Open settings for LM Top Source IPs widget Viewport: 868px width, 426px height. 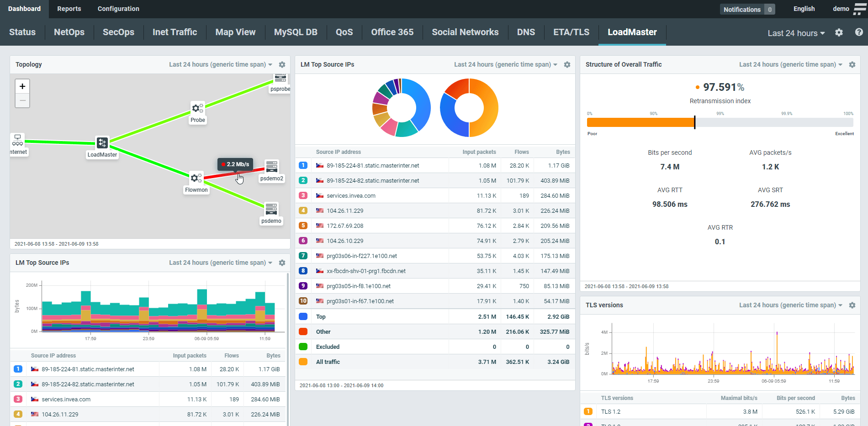[x=567, y=64]
